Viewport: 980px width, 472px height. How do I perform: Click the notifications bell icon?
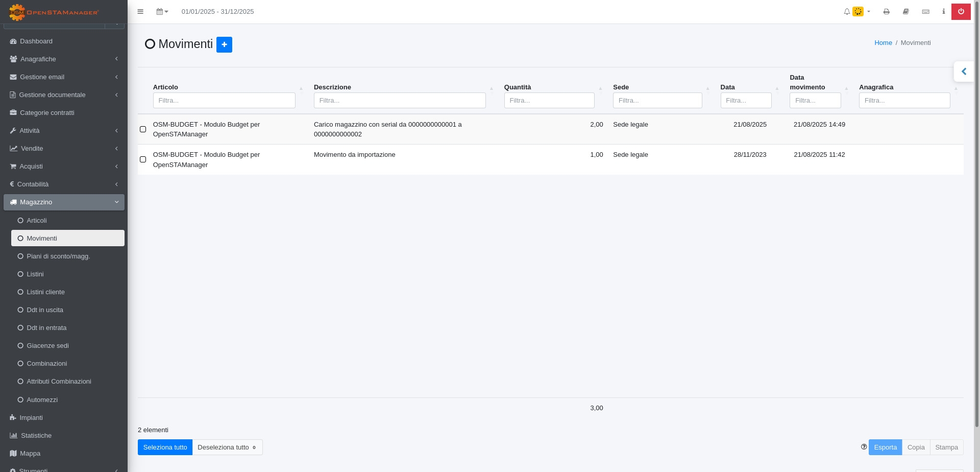pyautogui.click(x=847, y=12)
